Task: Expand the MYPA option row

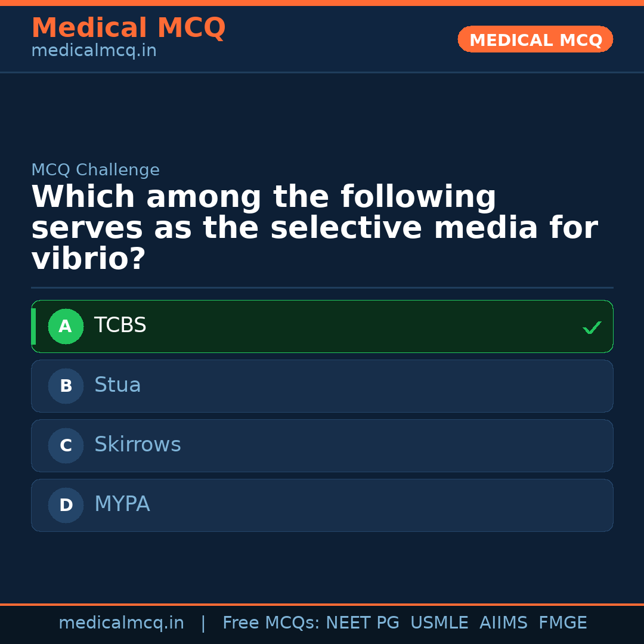Action: (322, 505)
